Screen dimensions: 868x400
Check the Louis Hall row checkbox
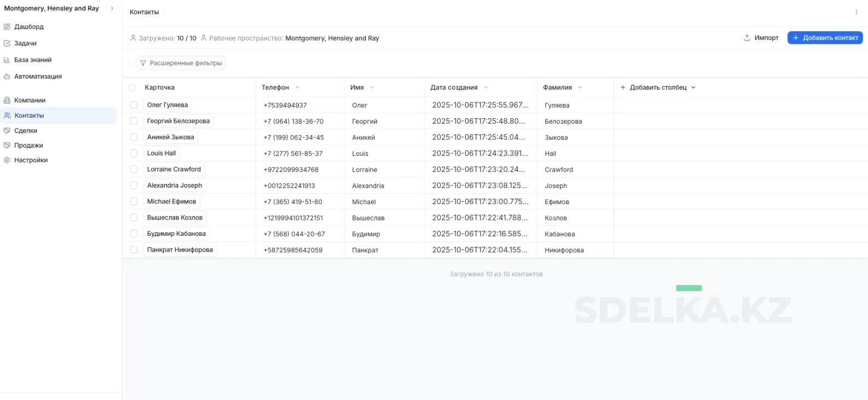pyautogui.click(x=134, y=153)
